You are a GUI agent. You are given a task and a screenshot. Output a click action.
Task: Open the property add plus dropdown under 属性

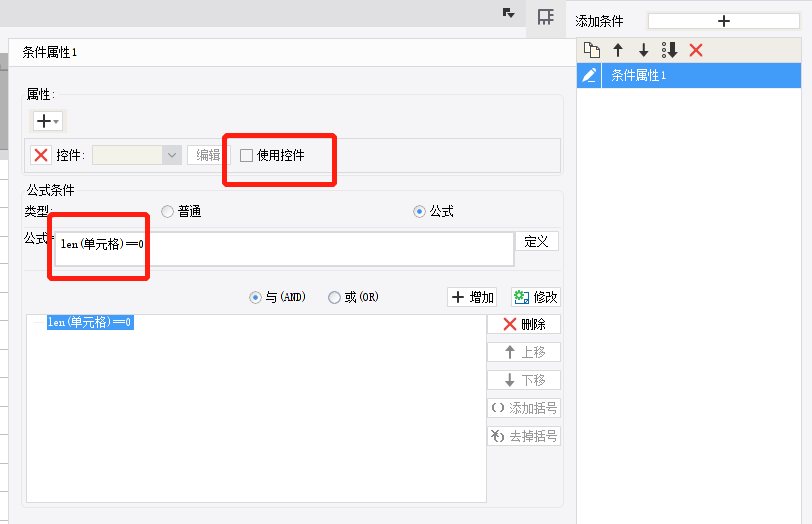point(48,121)
